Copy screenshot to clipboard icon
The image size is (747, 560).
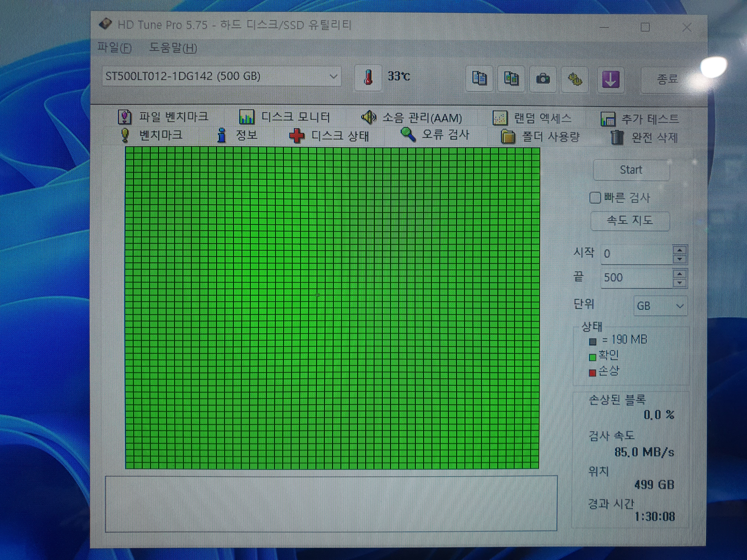pyautogui.click(x=511, y=78)
